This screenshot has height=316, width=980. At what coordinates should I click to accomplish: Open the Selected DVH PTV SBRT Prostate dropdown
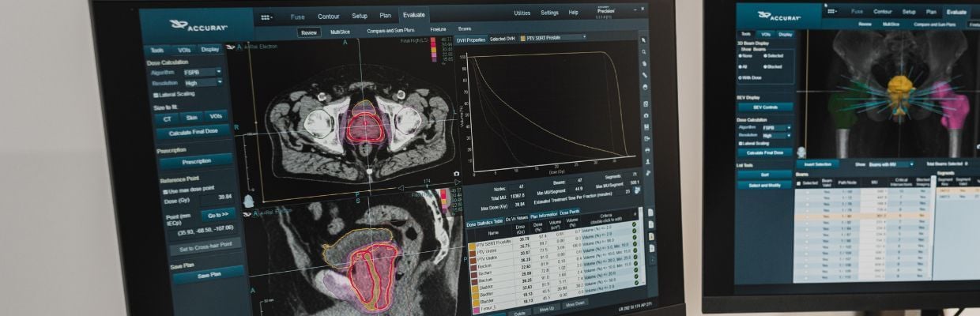(552, 38)
